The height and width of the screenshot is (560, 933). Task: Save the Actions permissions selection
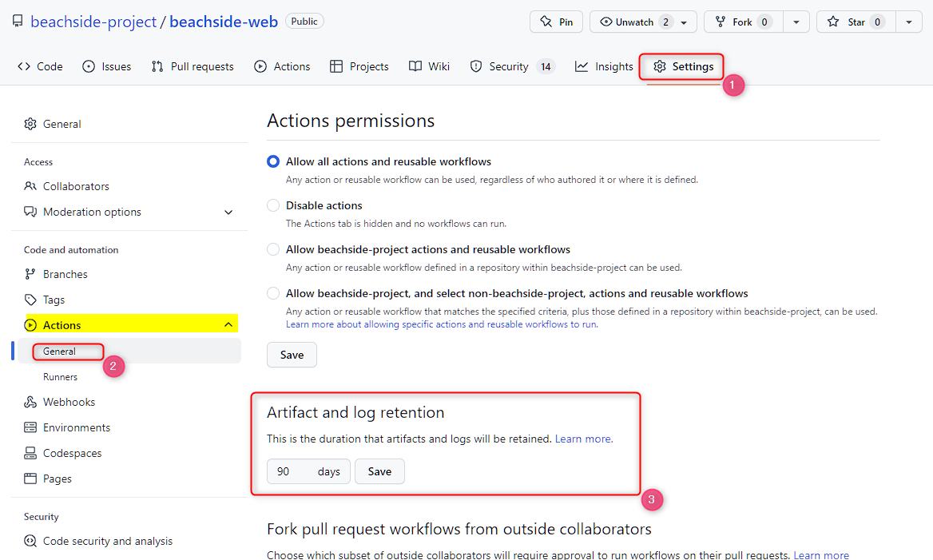[291, 354]
